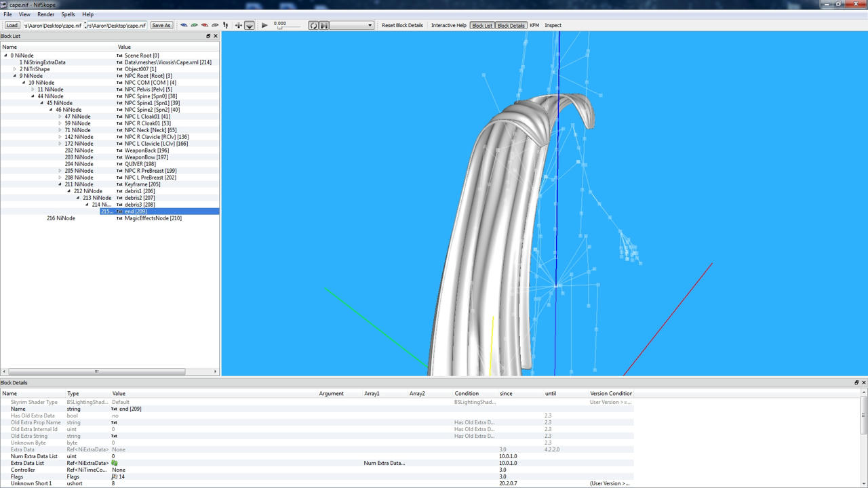Click the Txt icon in Block Details Name row
The height and width of the screenshot is (488, 868).
point(114,409)
